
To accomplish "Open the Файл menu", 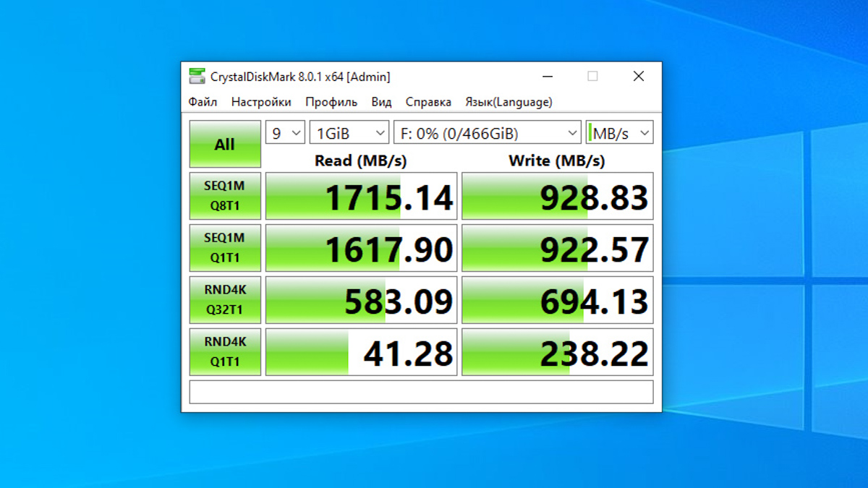I will (203, 102).
